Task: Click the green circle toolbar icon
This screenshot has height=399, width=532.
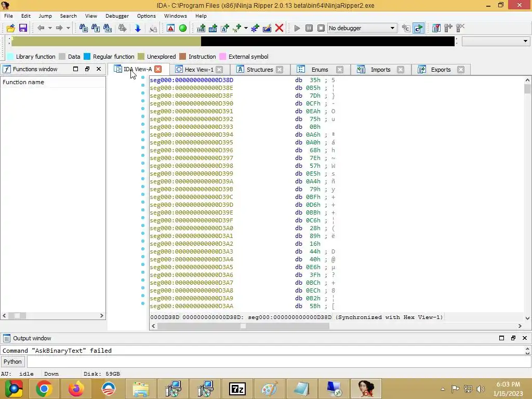Action: point(183,28)
